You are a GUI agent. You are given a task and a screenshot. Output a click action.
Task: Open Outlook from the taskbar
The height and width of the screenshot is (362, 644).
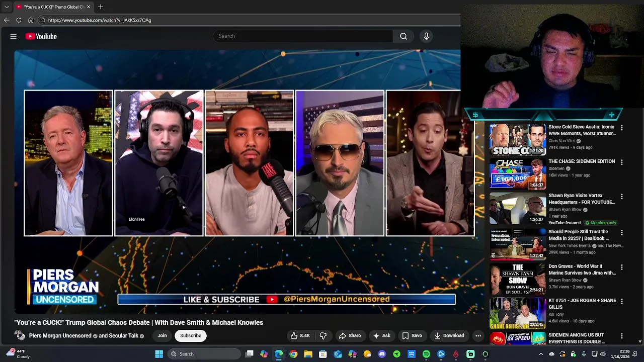tap(338, 354)
